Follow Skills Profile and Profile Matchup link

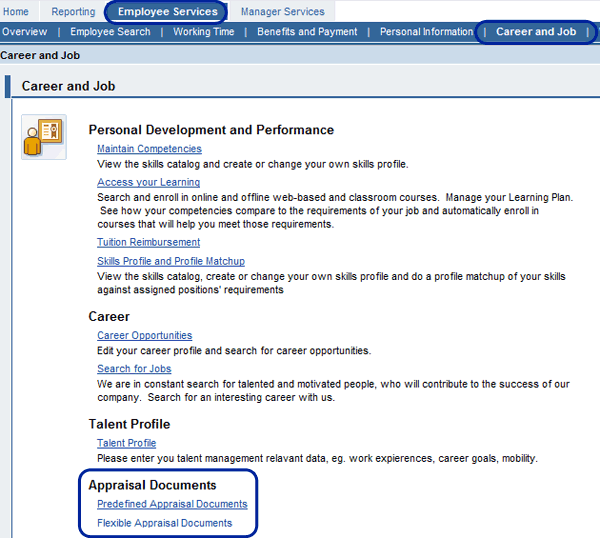[x=172, y=261]
